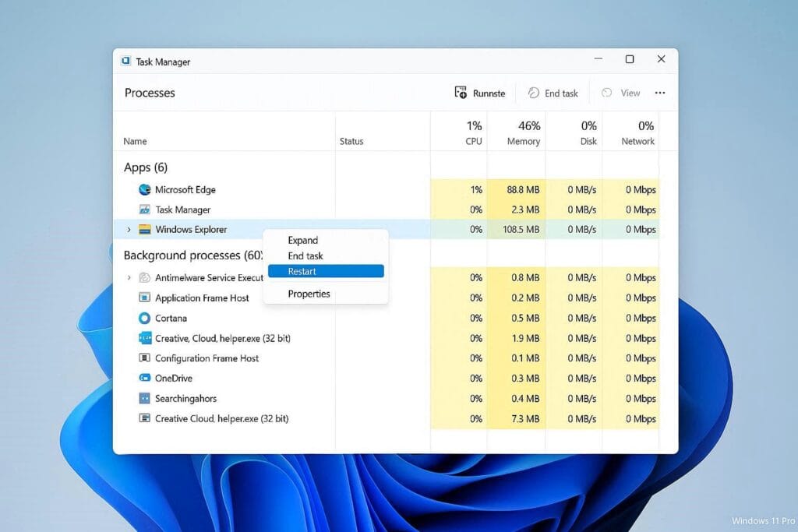Expand the Antimalware Service Executable row
The height and width of the screenshot is (532, 798).
129,278
